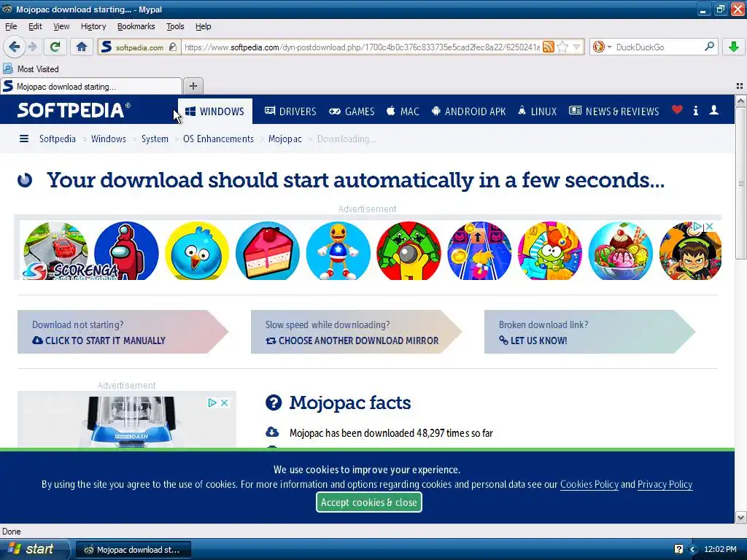Image resolution: width=747 pixels, height=560 pixels.
Task: Go to the Android APK section
Action: [468, 112]
